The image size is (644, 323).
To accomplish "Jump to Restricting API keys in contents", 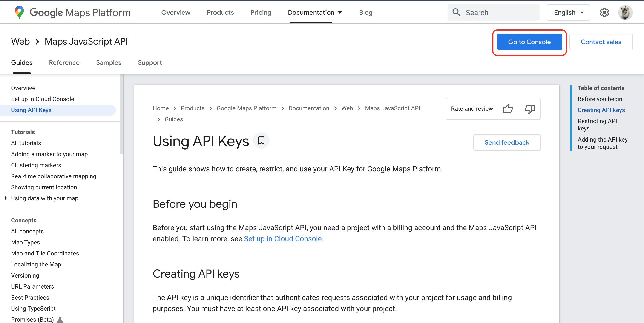I will pos(597,125).
